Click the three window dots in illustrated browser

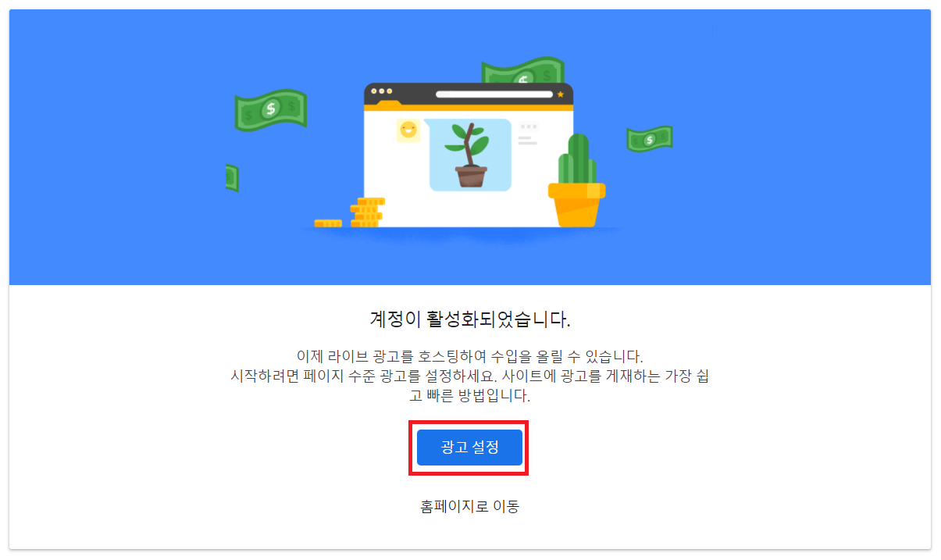pos(381,91)
